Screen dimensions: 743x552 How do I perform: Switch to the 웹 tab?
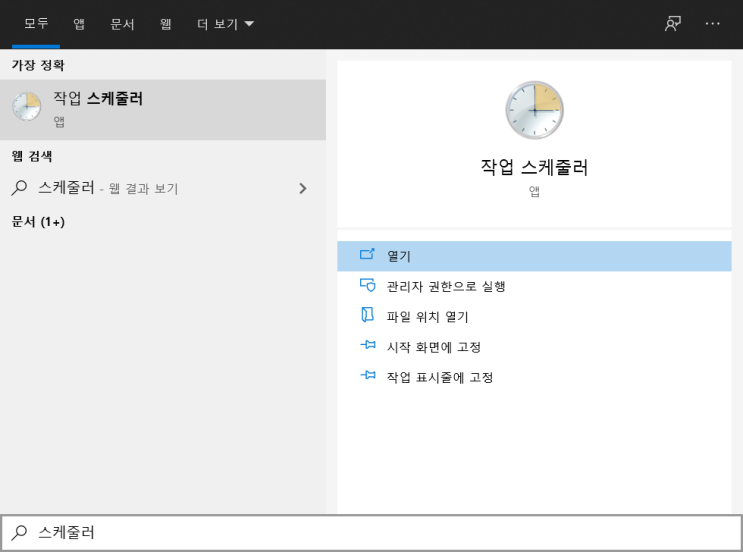(165, 24)
